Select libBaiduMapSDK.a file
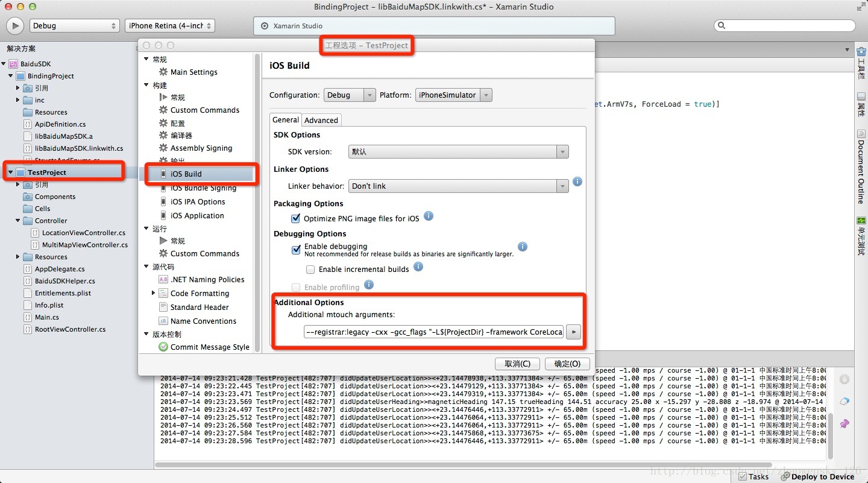 [x=63, y=136]
